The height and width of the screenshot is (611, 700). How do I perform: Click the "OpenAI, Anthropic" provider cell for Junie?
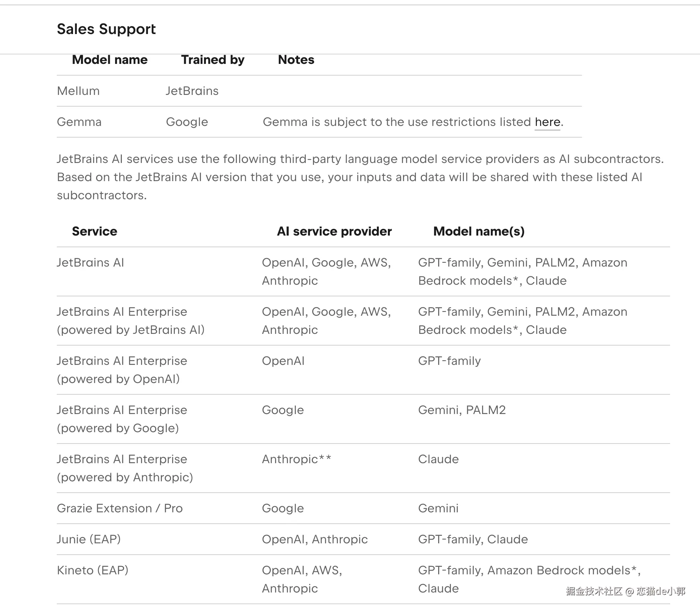click(314, 540)
